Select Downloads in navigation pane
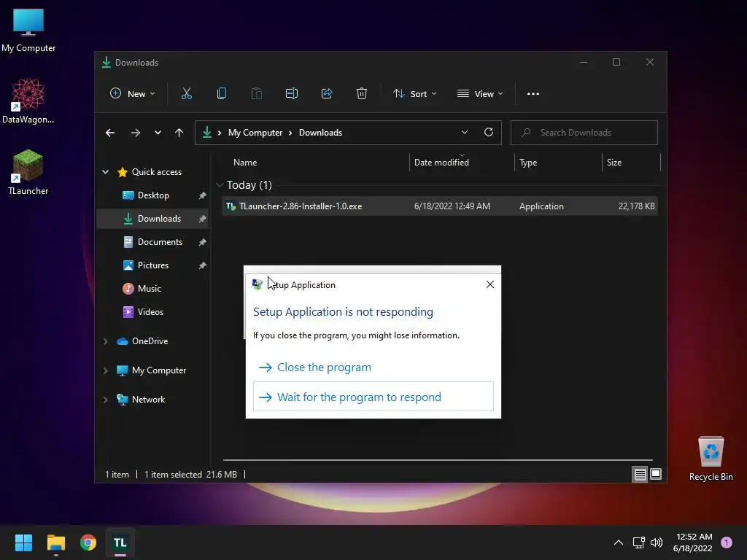The height and width of the screenshot is (560, 747). click(152, 219)
